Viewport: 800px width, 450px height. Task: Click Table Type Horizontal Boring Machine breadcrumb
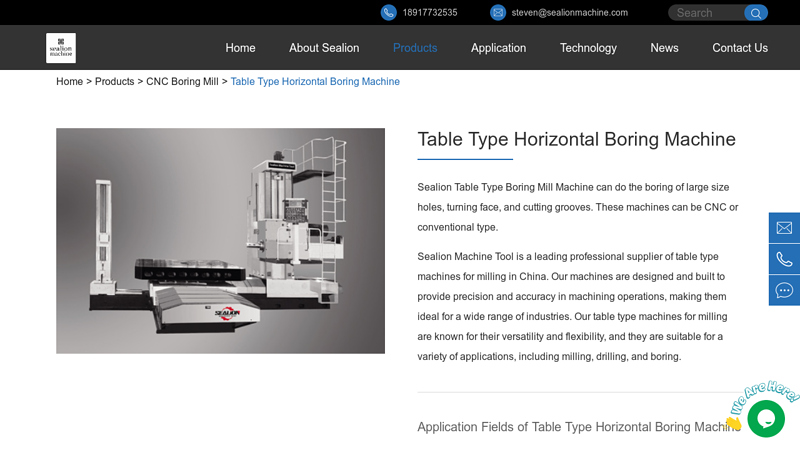click(315, 82)
